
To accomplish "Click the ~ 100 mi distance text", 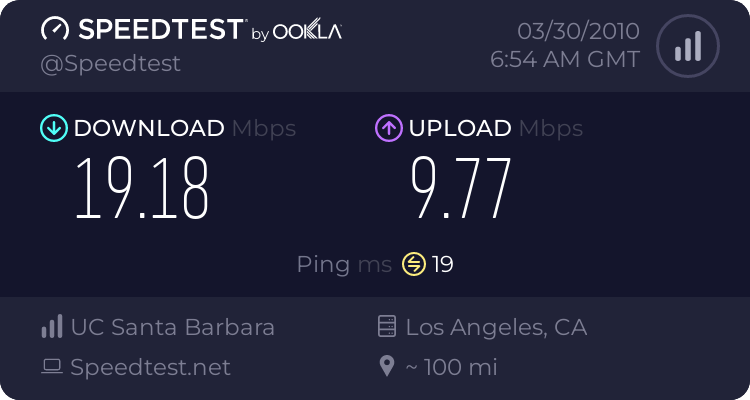I will [x=450, y=367].
